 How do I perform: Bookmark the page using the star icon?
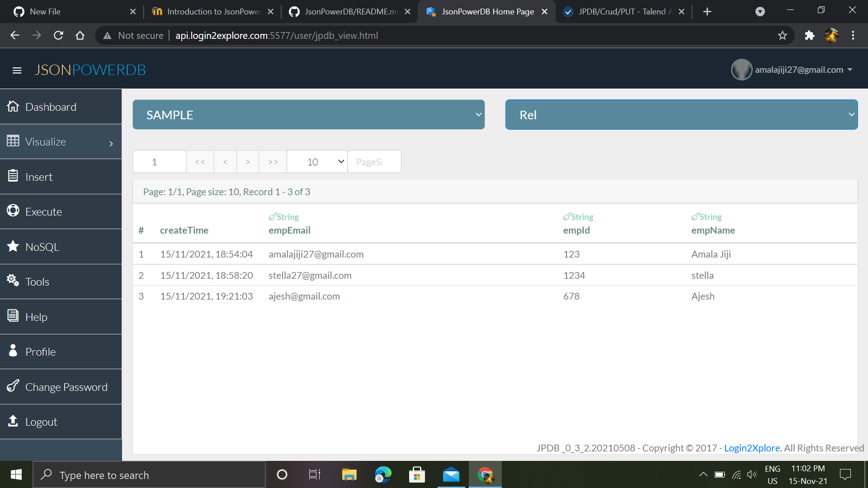pos(783,35)
